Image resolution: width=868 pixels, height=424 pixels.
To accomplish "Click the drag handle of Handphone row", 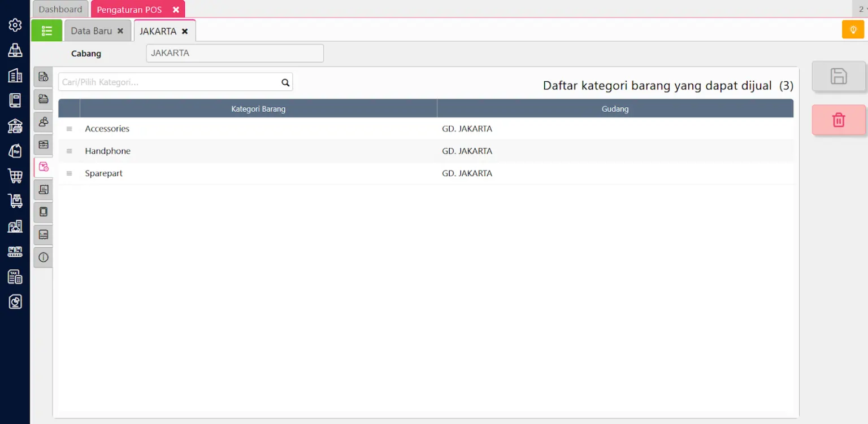I will [70, 151].
